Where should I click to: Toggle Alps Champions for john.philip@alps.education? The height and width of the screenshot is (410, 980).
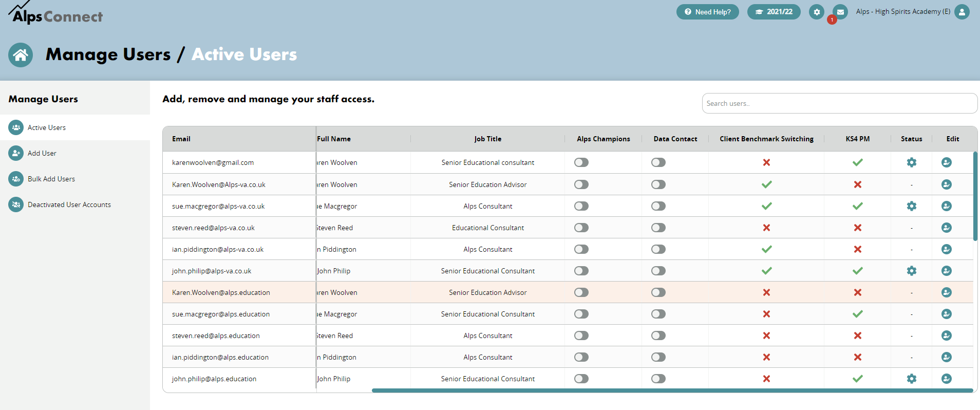[581, 379]
